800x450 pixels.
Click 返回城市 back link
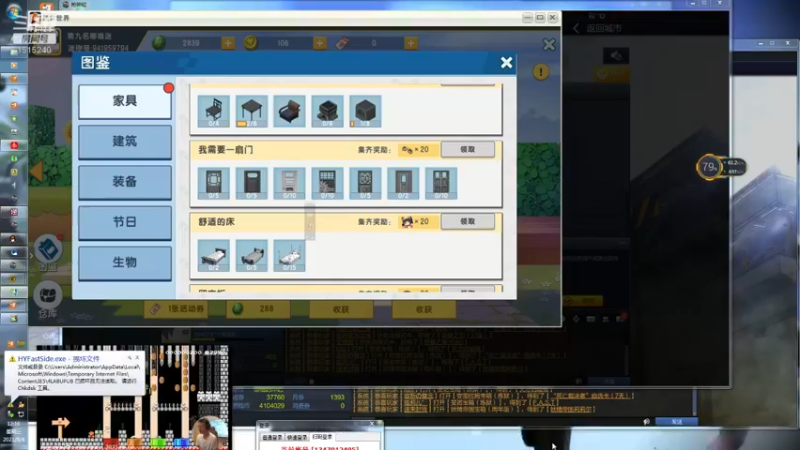[598, 28]
